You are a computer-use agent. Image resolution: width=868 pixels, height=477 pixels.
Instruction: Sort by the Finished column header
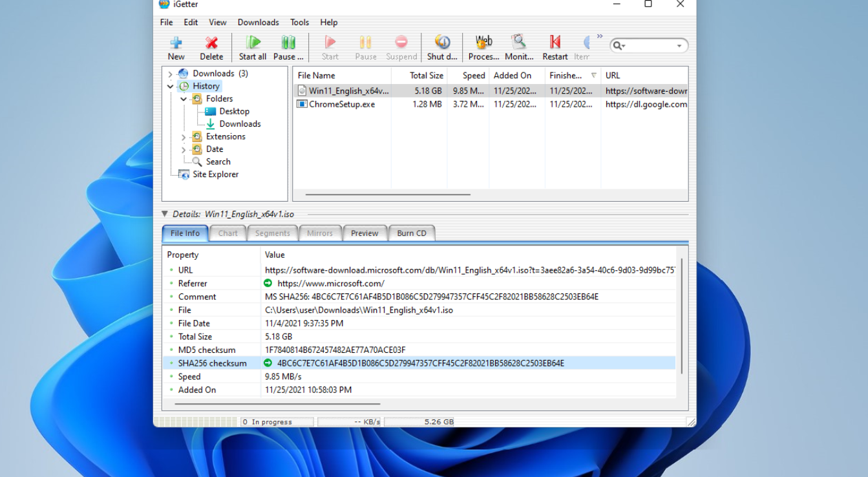[573, 76]
